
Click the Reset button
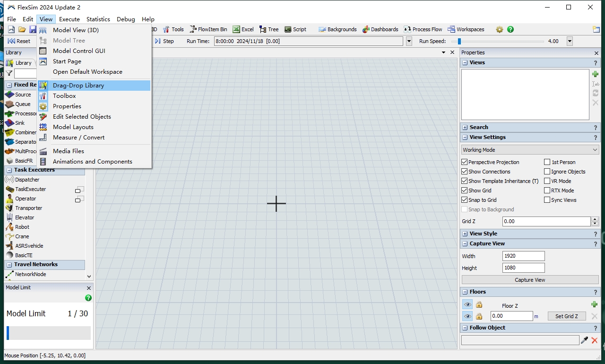[19, 41]
